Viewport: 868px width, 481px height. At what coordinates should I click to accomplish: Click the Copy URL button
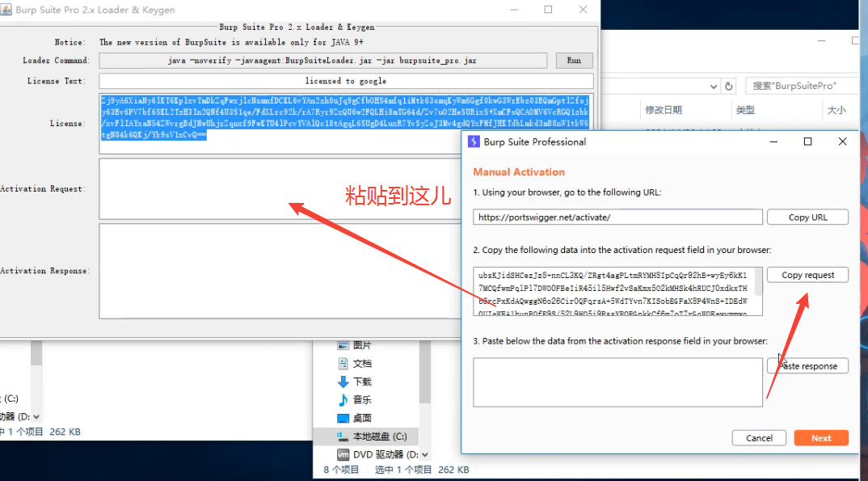click(807, 217)
